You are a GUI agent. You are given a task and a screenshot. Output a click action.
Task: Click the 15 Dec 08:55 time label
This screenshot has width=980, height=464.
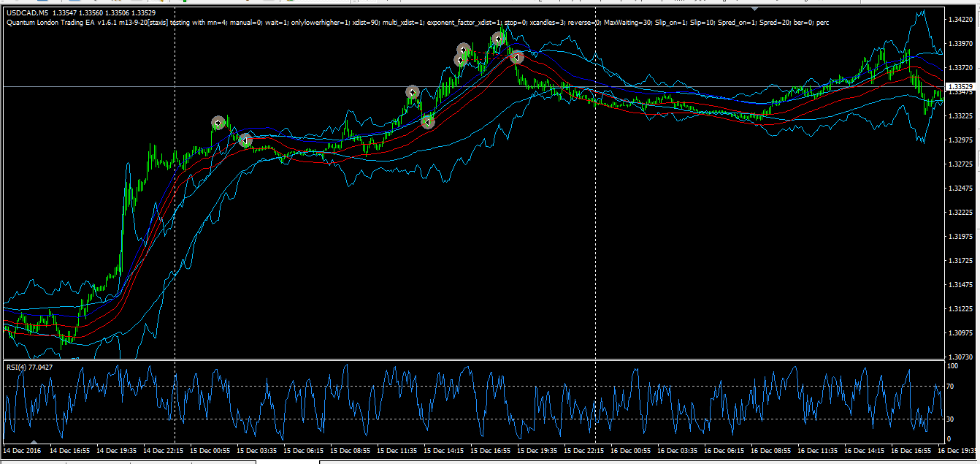[349, 452]
